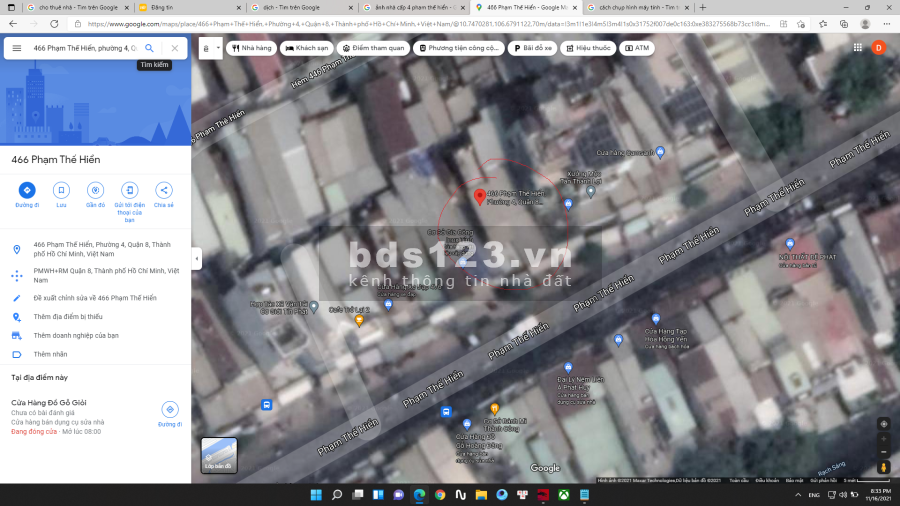This screenshot has width=900, height=506.
Task: Filter by Bãi đỗ xe chip
Action: (x=533, y=48)
